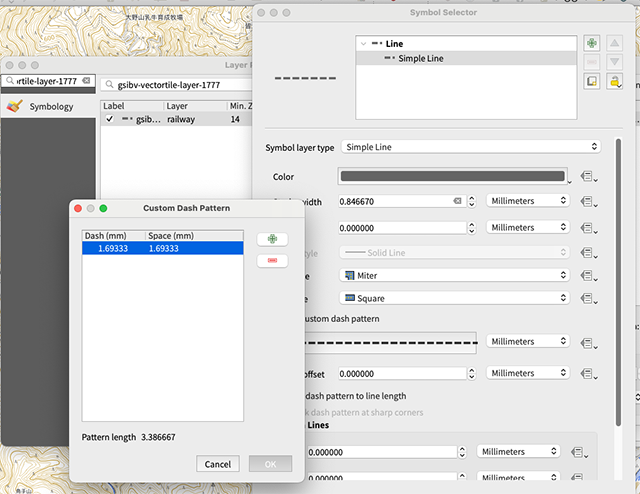Open the line Color picker swatch
Image resolution: width=640 pixels, height=494 pixels.
click(x=453, y=176)
